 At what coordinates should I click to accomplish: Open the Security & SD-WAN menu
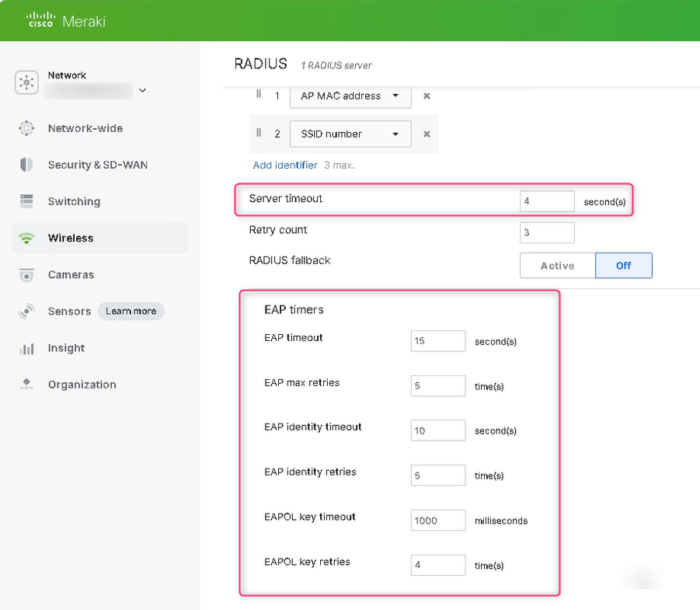click(97, 165)
